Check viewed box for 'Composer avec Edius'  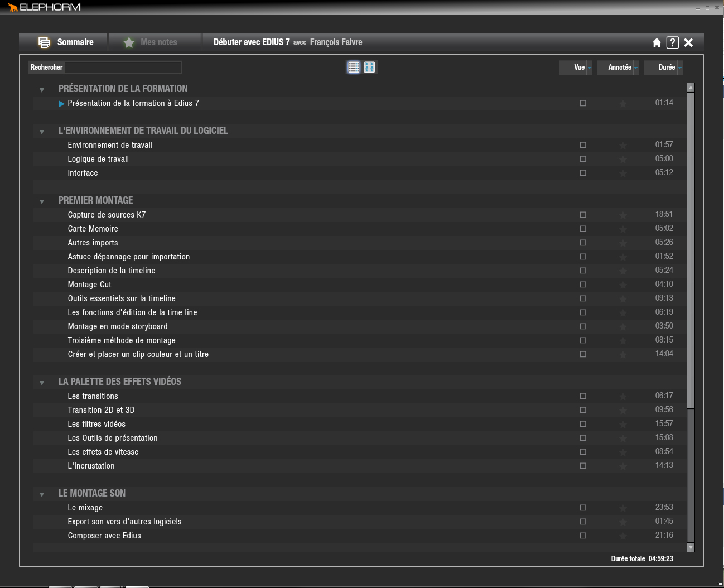tap(583, 536)
